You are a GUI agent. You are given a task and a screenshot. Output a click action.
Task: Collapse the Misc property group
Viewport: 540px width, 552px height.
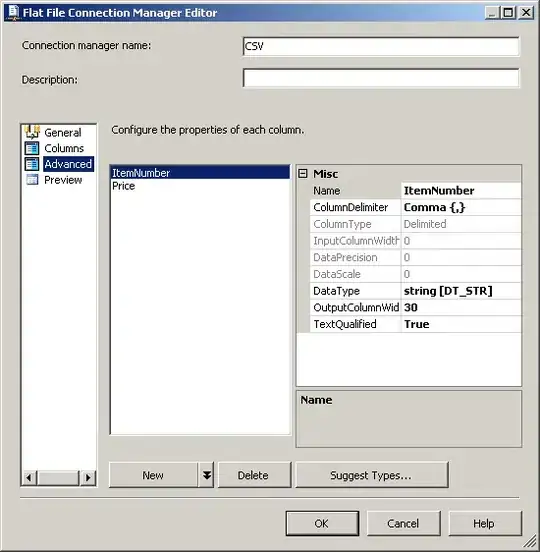click(x=303, y=174)
